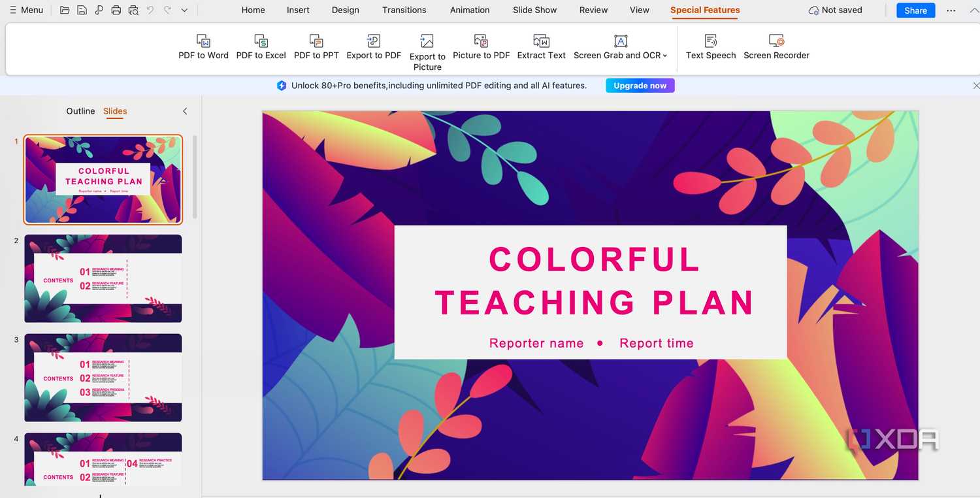980x498 pixels.
Task: Switch to the Insert tab
Action: (298, 10)
